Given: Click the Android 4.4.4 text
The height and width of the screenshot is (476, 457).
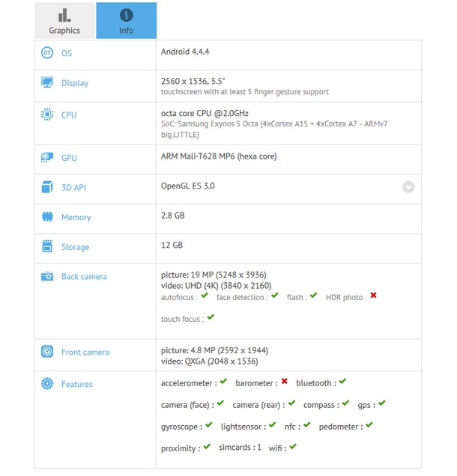Looking at the screenshot, I should pyautogui.click(x=185, y=52).
